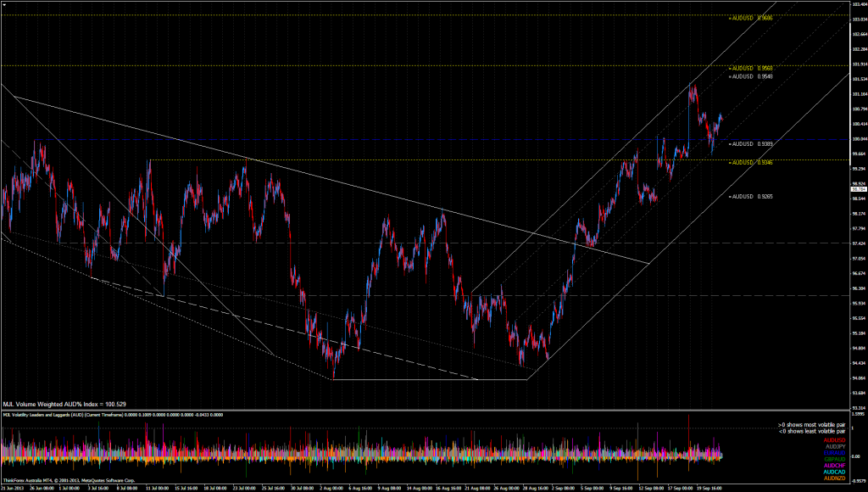This screenshot has width=868, height=492.
Task: Click the 11 Jul 00:00 time axis label
Action: (157, 488)
